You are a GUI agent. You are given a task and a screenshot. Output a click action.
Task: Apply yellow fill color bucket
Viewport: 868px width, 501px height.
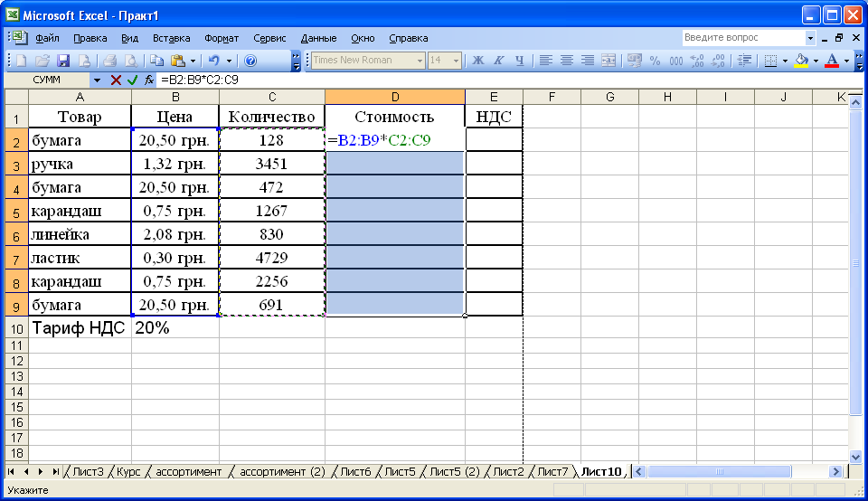(x=801, y=61)
